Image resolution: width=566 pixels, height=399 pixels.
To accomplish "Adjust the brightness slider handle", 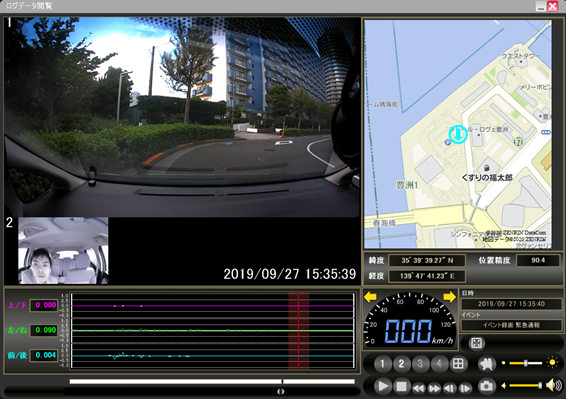I will click(x=526, y=363).
